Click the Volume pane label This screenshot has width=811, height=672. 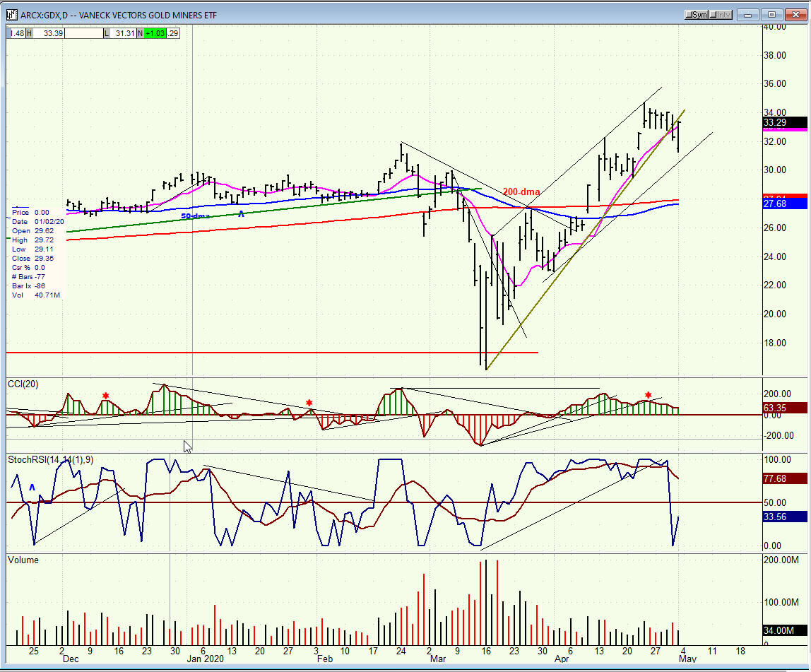(x=23, y=560)
